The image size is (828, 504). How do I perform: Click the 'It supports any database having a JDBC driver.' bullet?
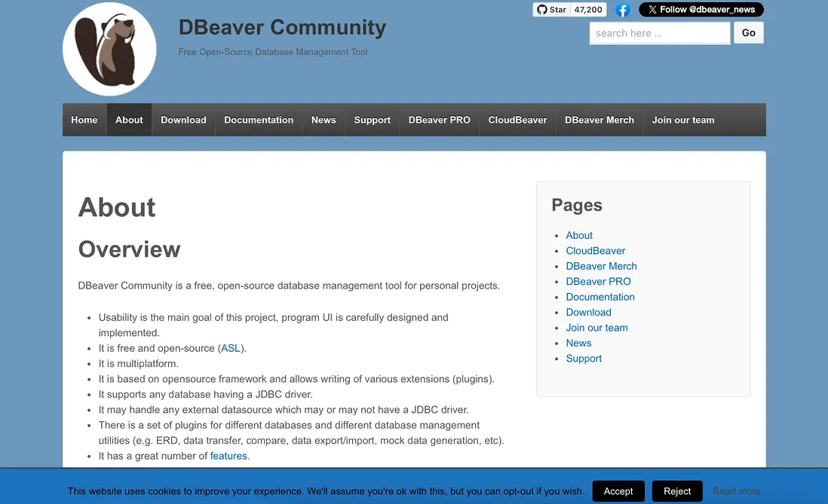pyautogui.click(x=205, y=394)
